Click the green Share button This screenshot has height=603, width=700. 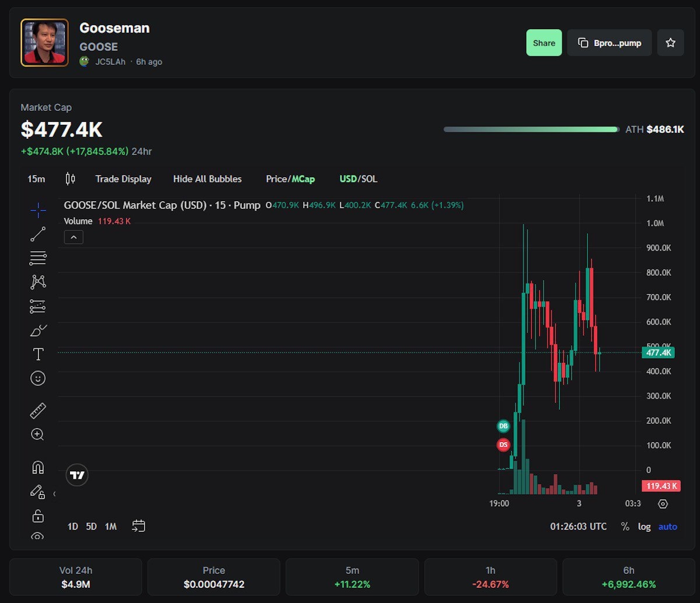544,43
